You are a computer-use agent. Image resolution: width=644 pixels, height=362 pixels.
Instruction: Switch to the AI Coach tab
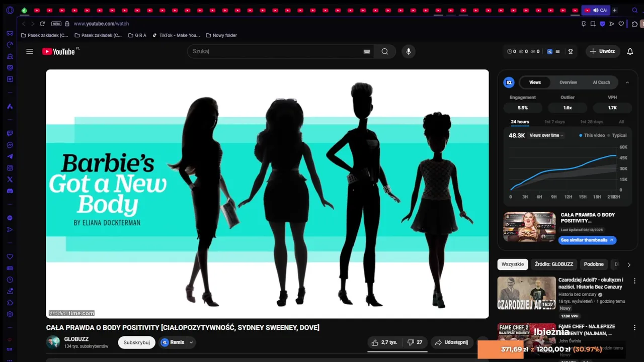(601, 82)
